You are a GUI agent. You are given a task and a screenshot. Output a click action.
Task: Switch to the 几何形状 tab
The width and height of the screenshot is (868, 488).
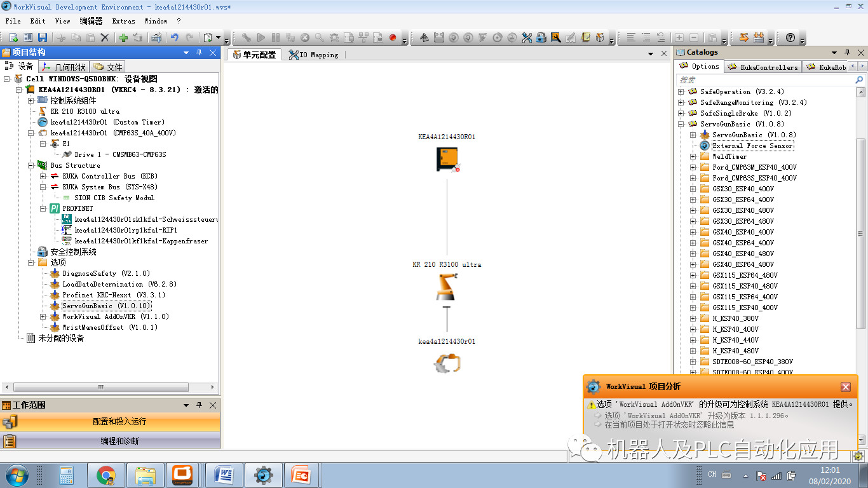(64, 67)
